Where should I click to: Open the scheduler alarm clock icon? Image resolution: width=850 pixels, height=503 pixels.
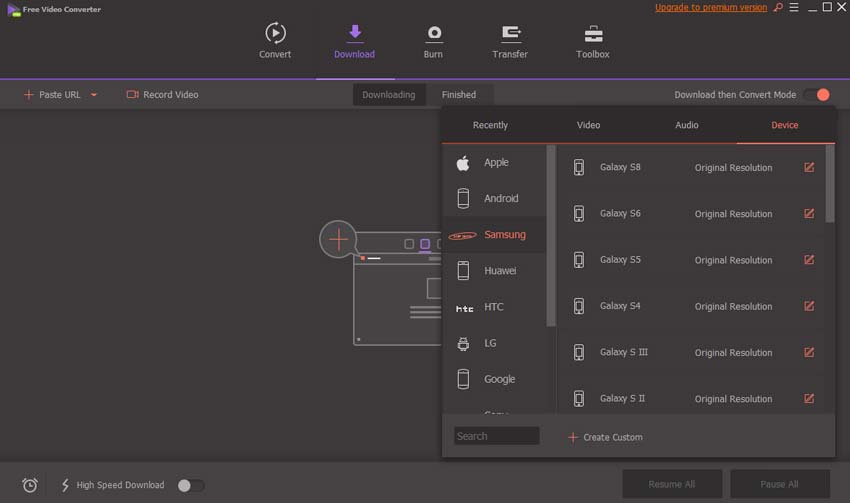coord(30,485)
